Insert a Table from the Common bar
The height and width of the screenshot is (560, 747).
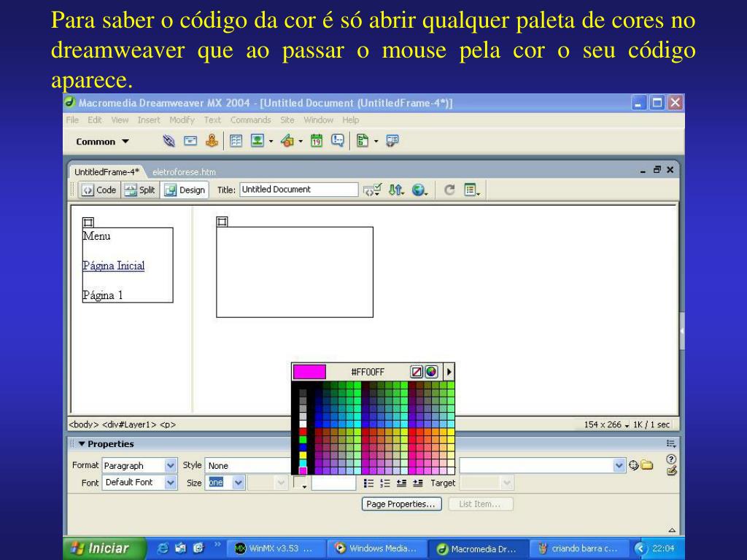pos(236,141)
